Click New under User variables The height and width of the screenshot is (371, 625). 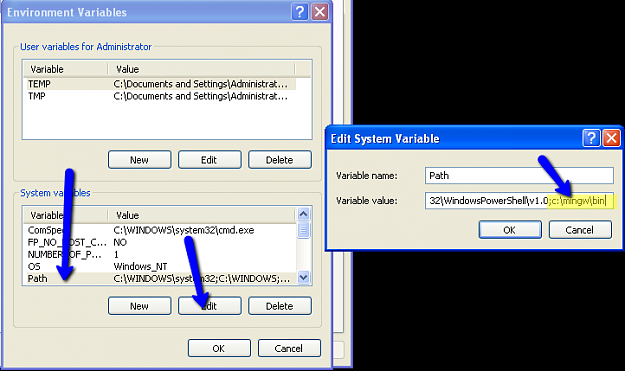(x=140, y=160)
